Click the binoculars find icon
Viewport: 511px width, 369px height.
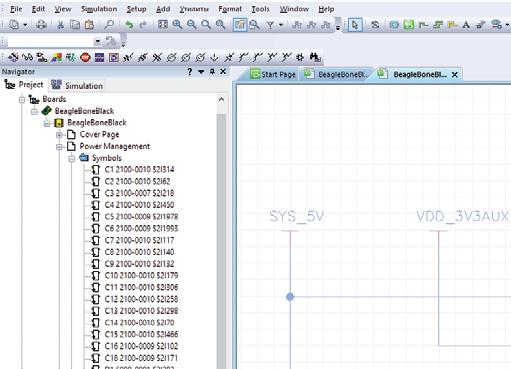[315, 57]
